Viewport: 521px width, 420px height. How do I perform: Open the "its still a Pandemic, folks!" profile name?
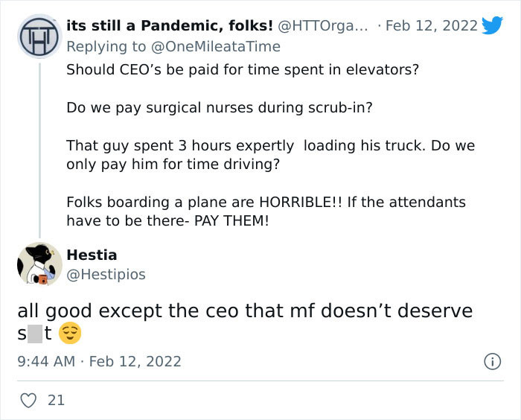pos(169,26)
